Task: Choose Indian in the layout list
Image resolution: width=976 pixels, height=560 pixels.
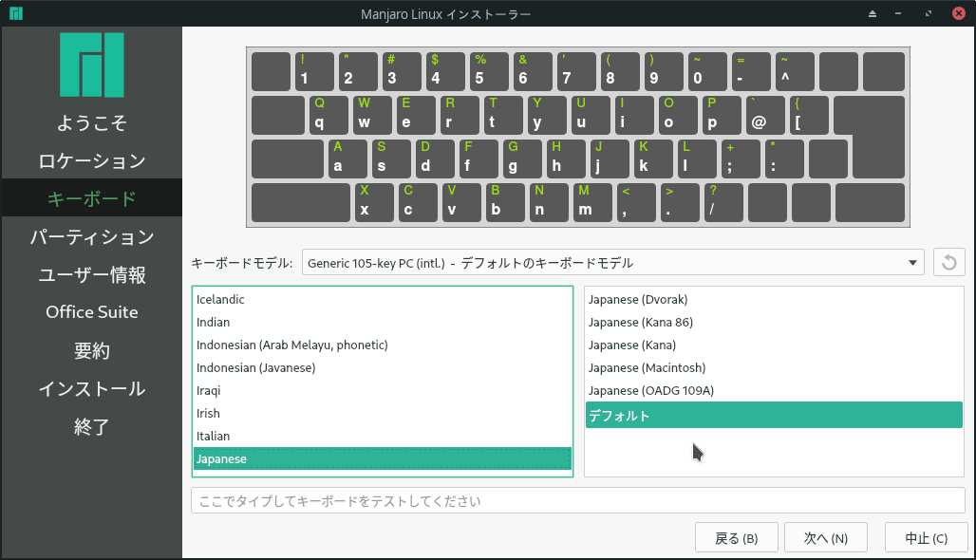Action: [383, 323]
